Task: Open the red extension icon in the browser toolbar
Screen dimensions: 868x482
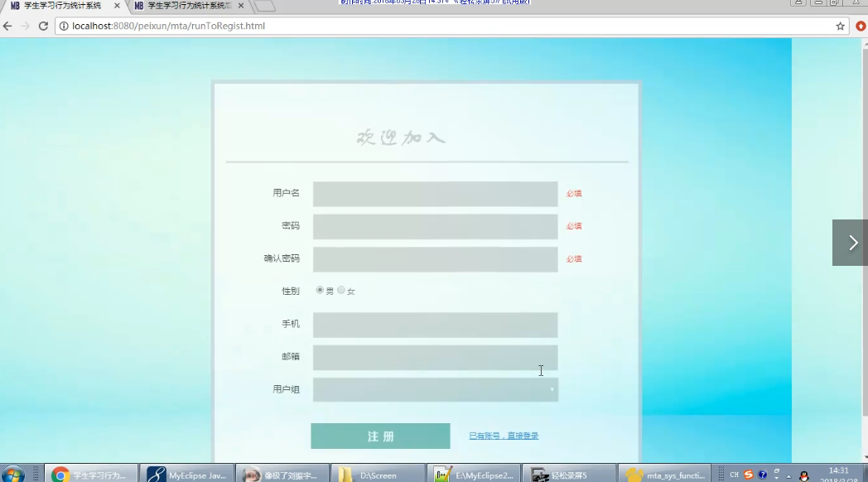Action: (x=861, y=26)
